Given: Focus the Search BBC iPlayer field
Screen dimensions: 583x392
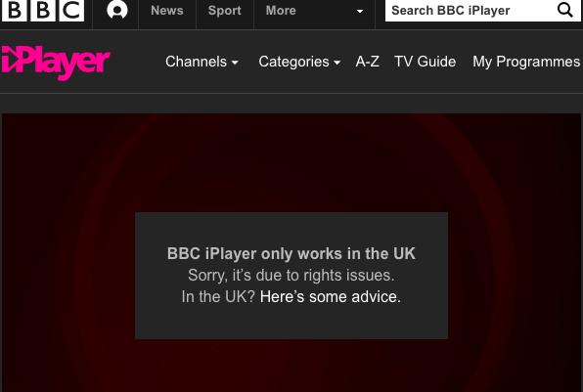Looking at the screenshot, I should tap(470, 11).
